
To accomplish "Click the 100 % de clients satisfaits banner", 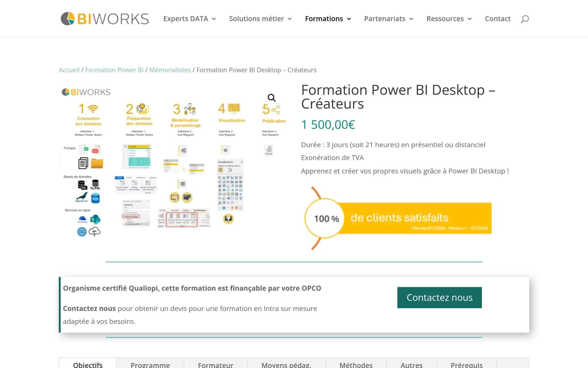I will point(398,218).
